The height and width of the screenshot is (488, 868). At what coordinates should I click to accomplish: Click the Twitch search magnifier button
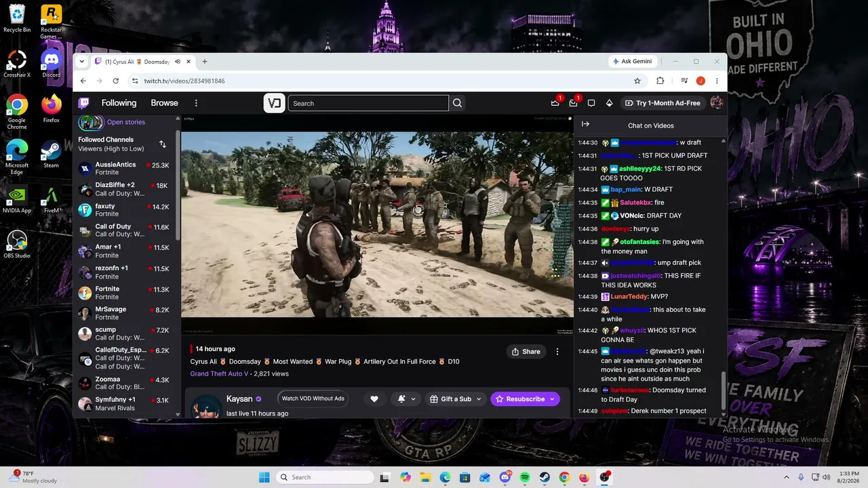(457, 103)
